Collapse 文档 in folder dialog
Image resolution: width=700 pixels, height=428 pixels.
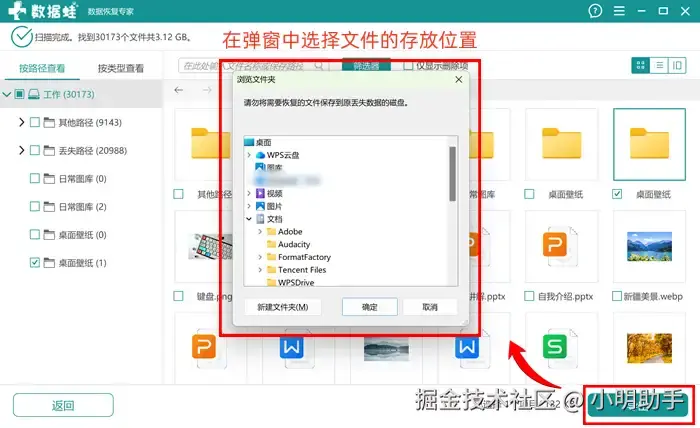(249, 219)
